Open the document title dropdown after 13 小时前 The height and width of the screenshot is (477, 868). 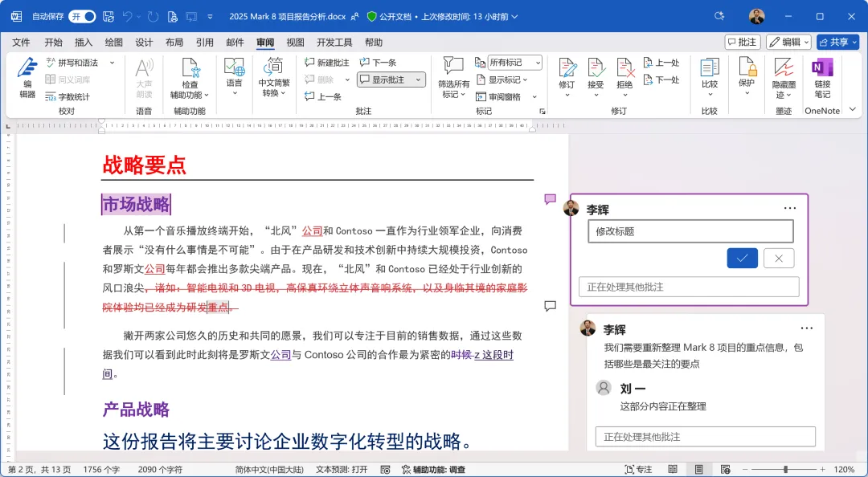[515, 17]
